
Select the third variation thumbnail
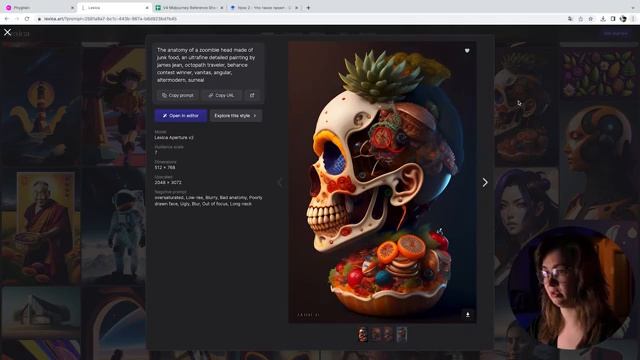click(x=388, y=335)
